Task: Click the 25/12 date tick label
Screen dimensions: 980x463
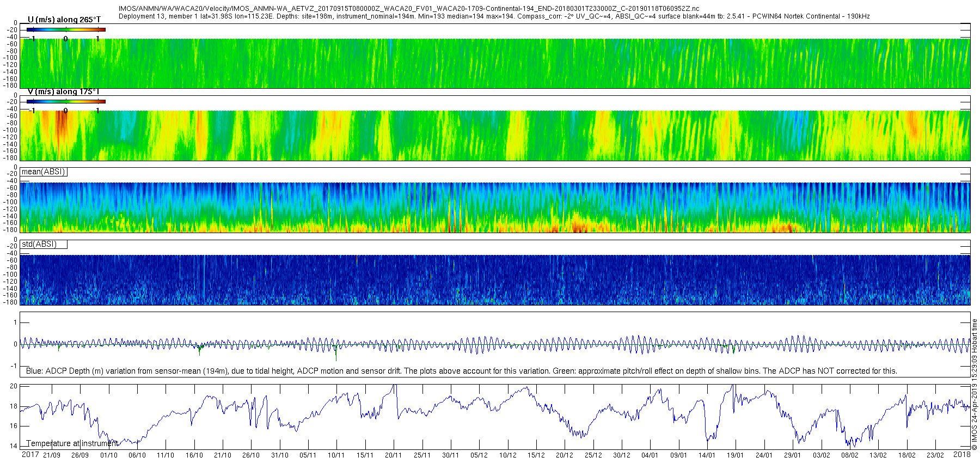Action: [x=593, y=455]
